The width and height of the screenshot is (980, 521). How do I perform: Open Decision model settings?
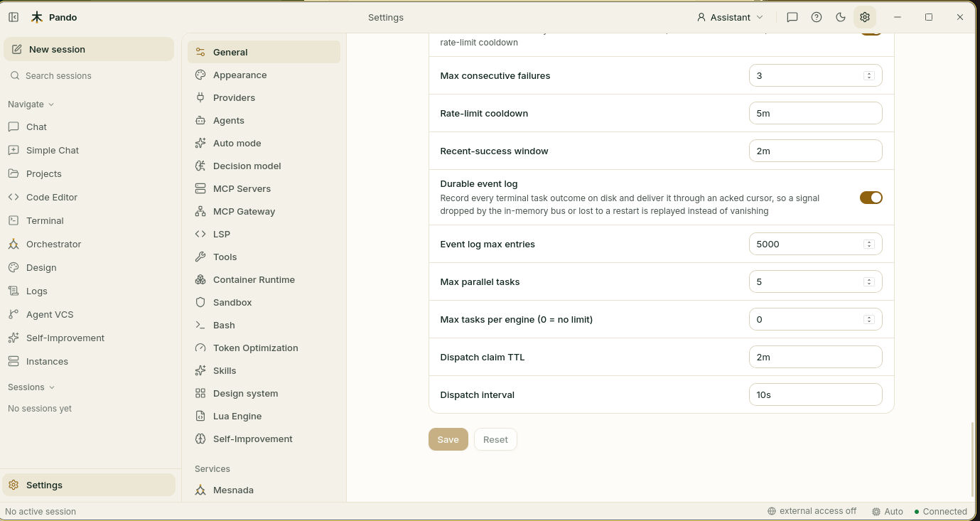click(x=264, y=166)
